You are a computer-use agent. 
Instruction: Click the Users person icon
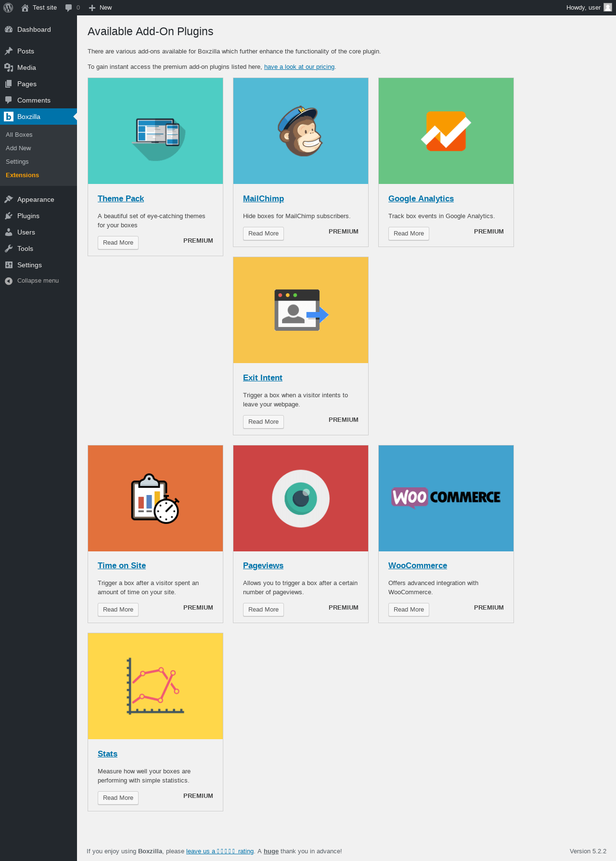pos(9,232)
